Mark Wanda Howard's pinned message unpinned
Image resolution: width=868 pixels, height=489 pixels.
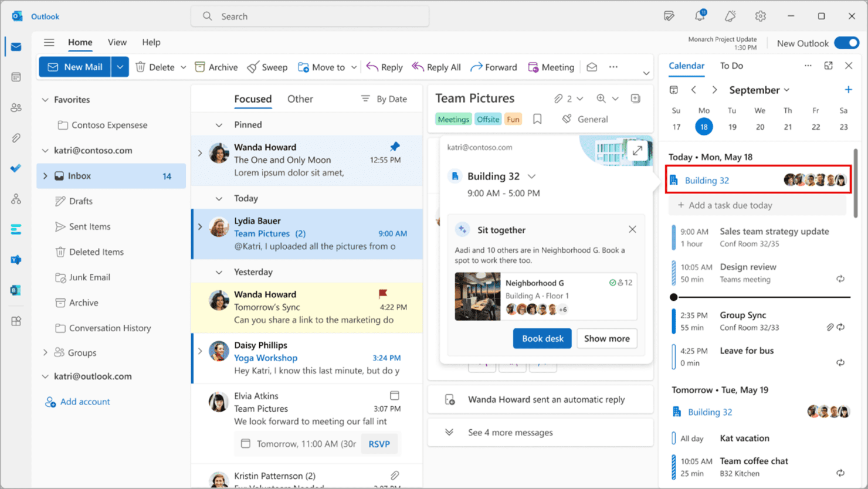(x=394, y=147)
